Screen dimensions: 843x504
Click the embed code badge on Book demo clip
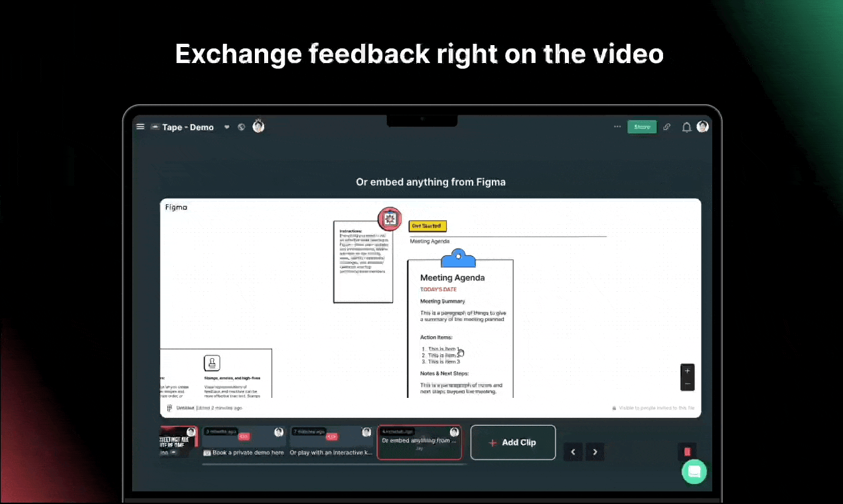coord(244,436)
